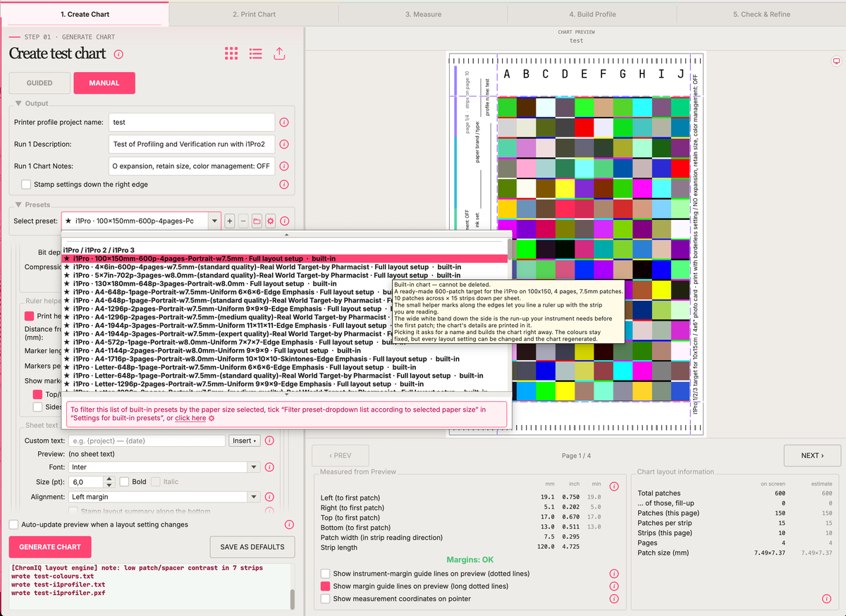Collapse the Presets section
This screenshot has width=846, height=616.
click(x=19, y=205)
